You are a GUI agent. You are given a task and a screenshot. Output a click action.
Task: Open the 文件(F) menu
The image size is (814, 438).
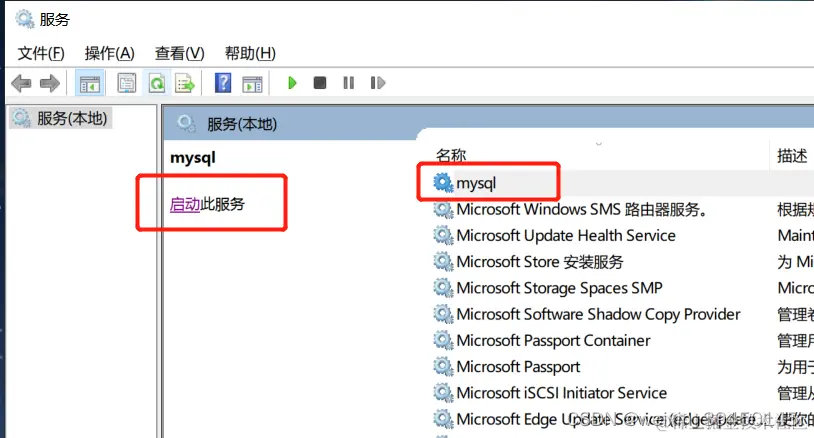coord(41,53)
